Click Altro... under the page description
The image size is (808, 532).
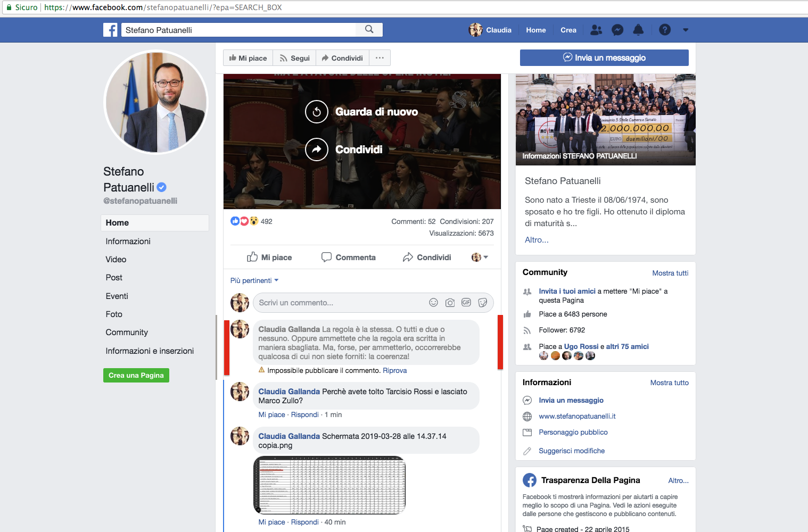click(x=537, y=240)
